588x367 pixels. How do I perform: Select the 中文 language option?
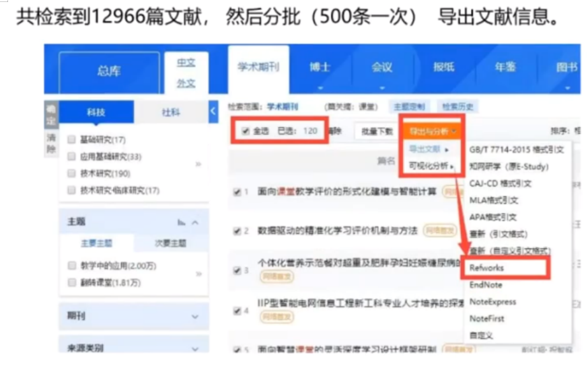tap(186, 63)
